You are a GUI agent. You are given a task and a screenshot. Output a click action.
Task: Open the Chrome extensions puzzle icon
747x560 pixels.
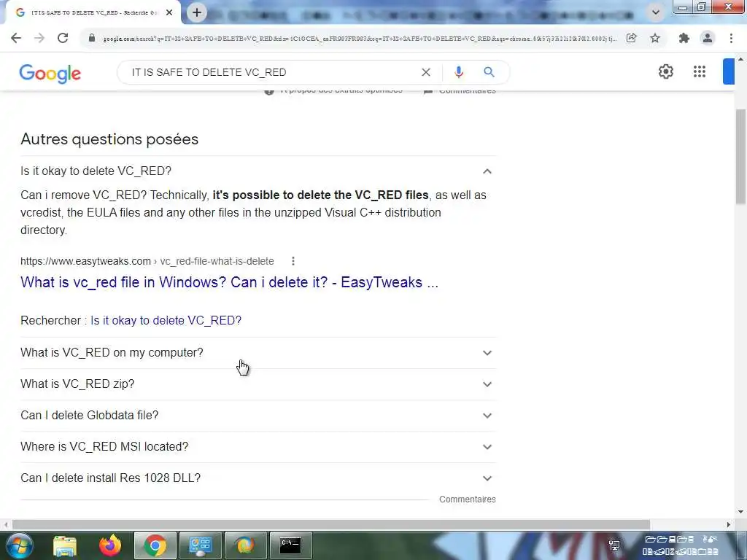coord(684,38)
